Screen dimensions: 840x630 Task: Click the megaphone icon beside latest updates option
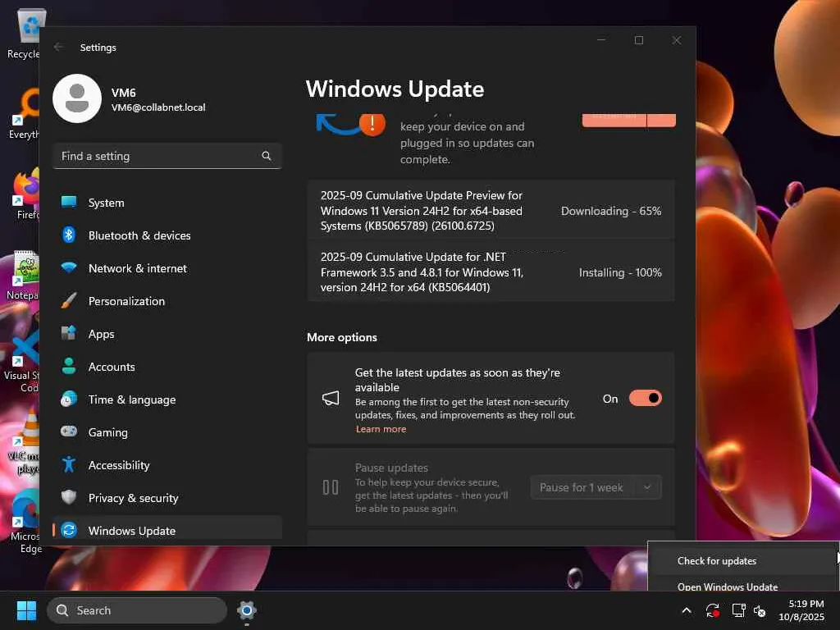click(331, 398)
